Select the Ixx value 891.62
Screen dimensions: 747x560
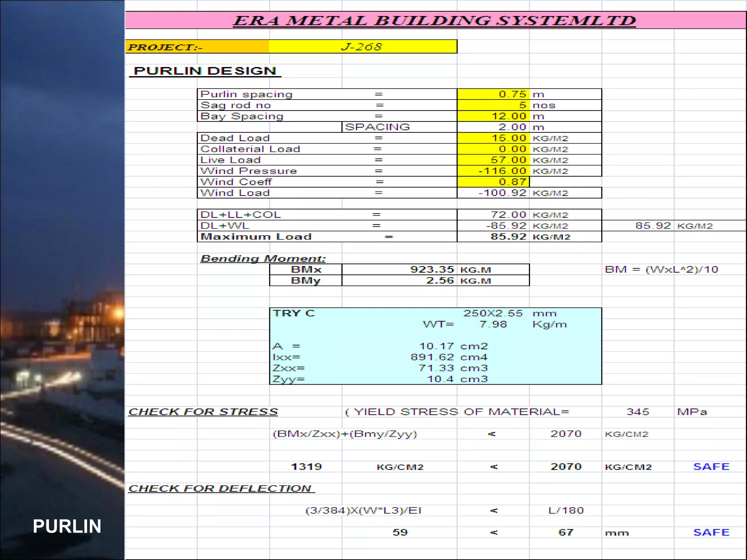[x=433, y=357]
